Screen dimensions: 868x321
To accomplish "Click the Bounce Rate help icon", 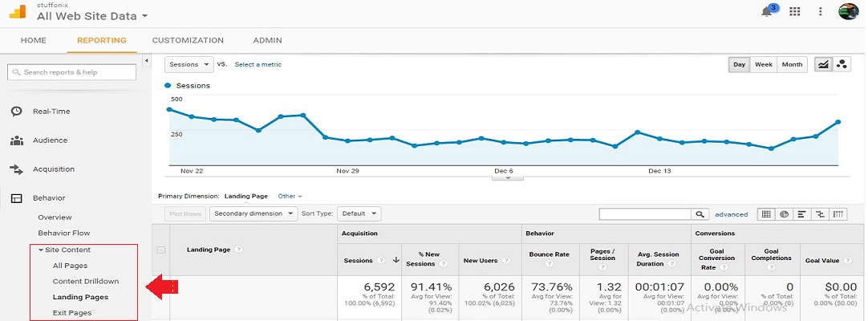I will [x=550, y=264].
